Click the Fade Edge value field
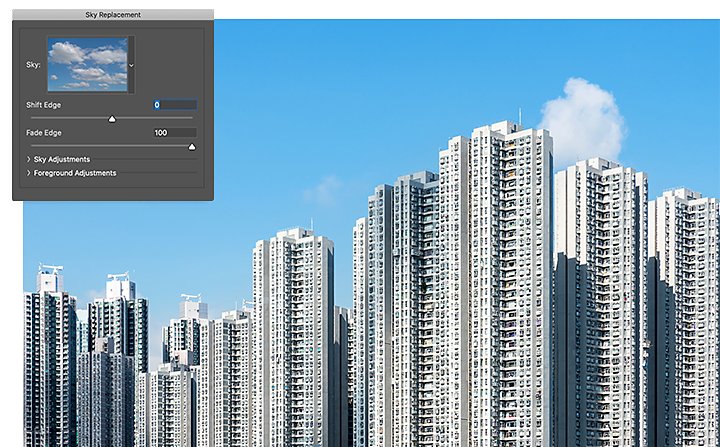 [175, 133]
